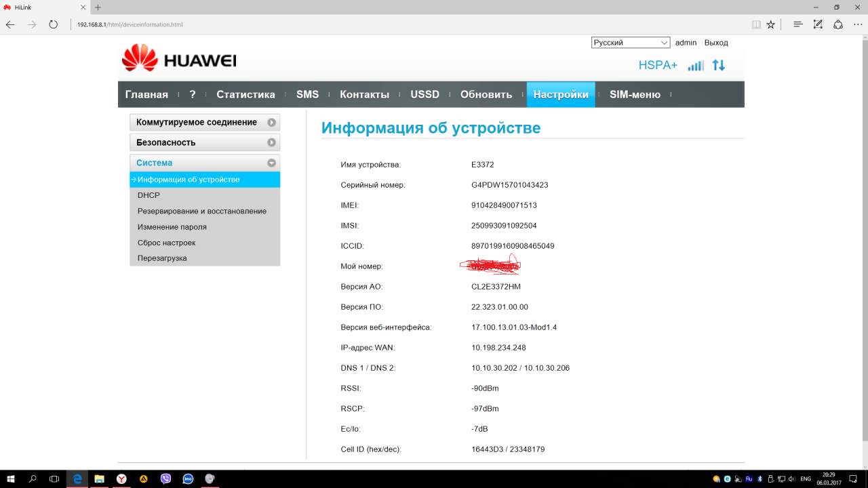Image resolution: width=868 pixels, height=488 pixels.
Task: Click the ENG input language indicator
Action: [x=806, y=479]
